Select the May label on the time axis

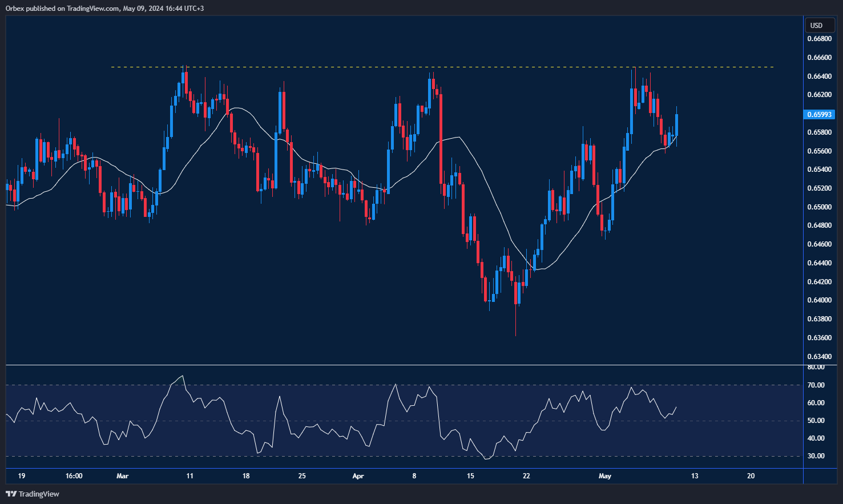coord(605,476)
